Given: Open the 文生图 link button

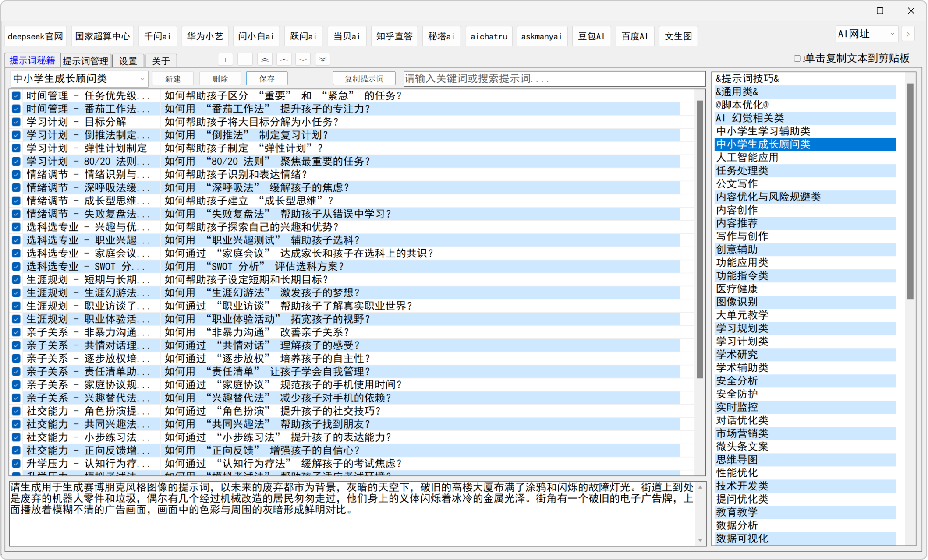Looking at the screenshot, I should click(678, 36).
